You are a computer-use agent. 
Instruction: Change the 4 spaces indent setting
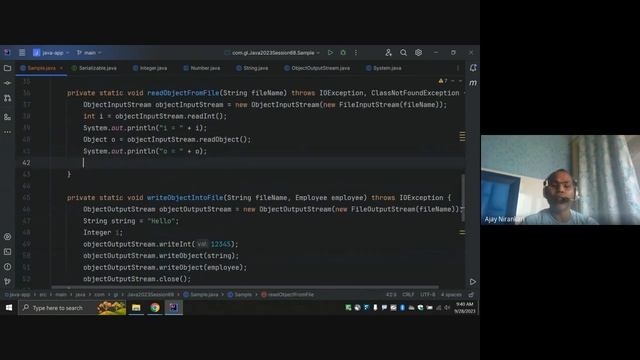451,295
